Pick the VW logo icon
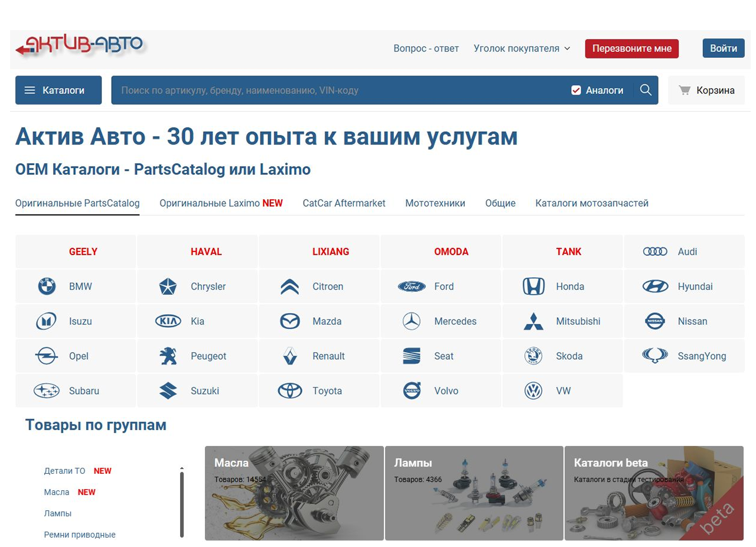Screen dimensions: 756x547 click(533, 391)
